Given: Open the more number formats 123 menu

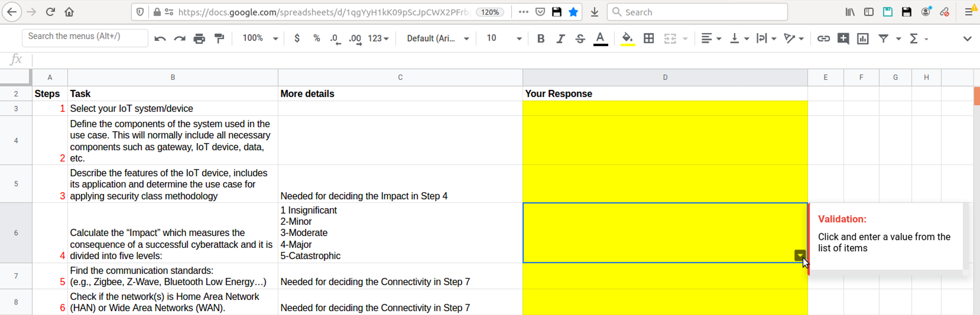Looking at the screenshot, I should (378, 38).
